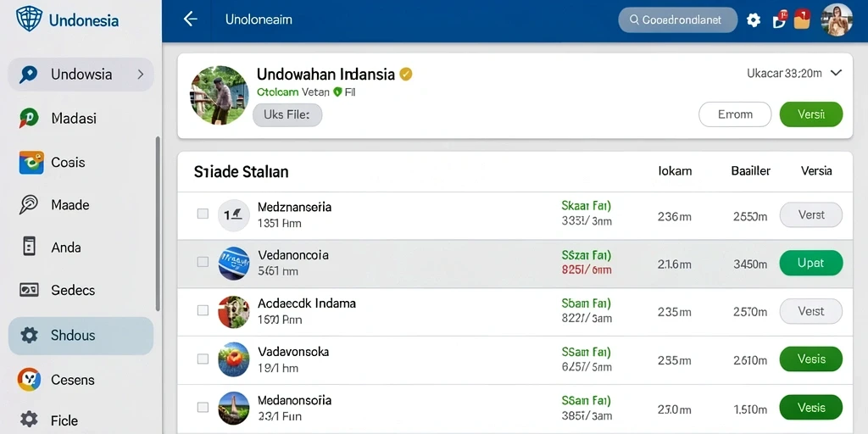Open the Uks File dropdown pill
This screenshot has width=868, height=434.
click(287, 114)
